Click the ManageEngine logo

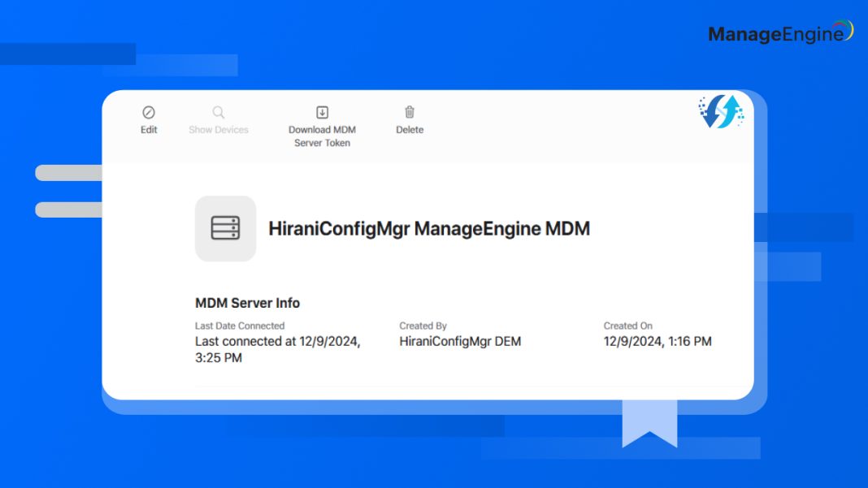[780, 32]
